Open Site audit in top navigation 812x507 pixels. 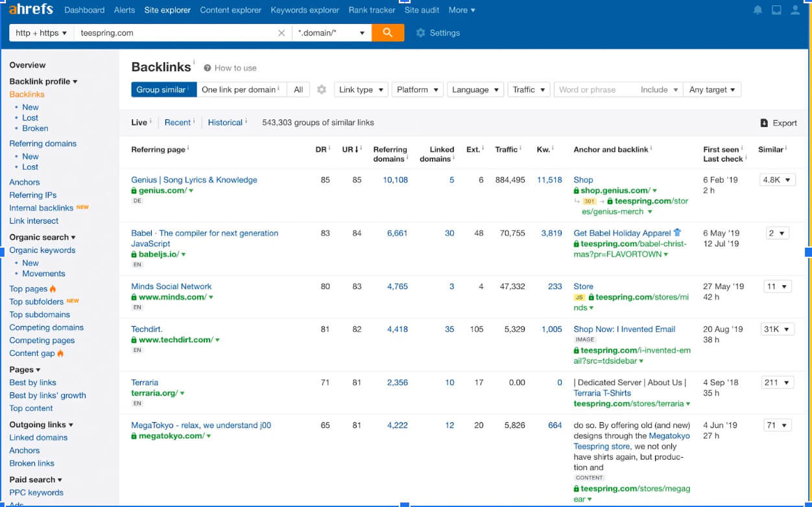click(x=422, y=10)
